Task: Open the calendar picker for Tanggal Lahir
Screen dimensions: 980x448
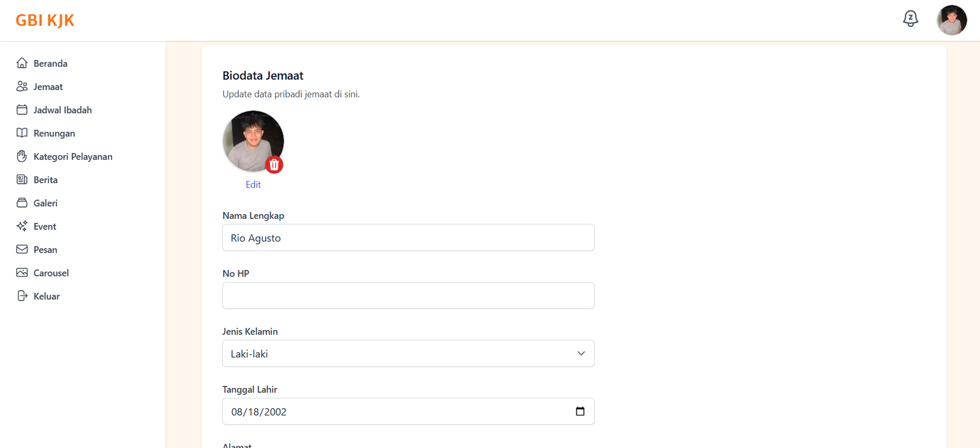Action: 580,411
